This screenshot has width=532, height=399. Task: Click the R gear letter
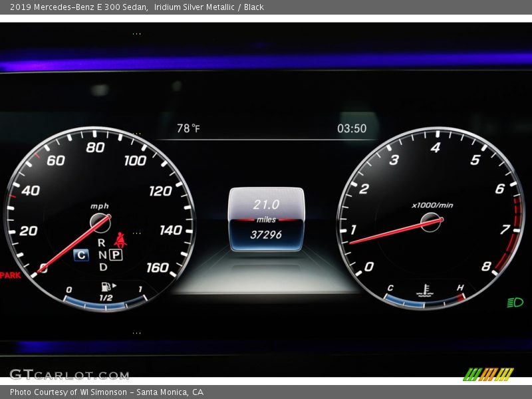(x=102, y=243)
